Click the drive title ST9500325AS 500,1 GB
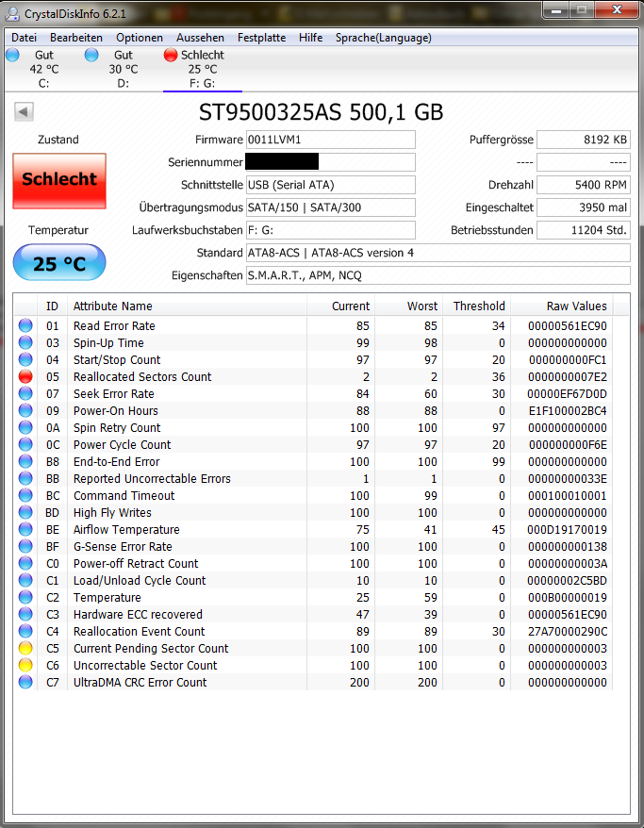The width and height of the screenshot is (644, 828). coord(321,112)
